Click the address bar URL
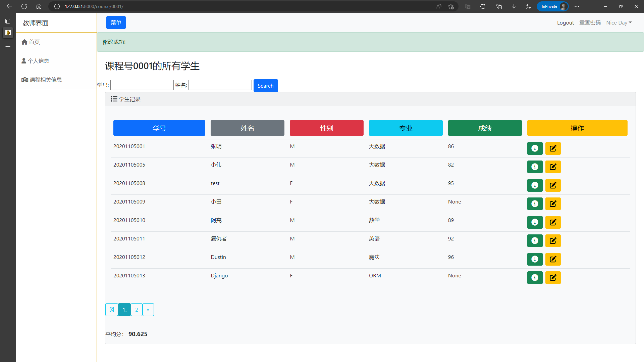The height and width of the screenshot is (362, 644). pos(94,6)
